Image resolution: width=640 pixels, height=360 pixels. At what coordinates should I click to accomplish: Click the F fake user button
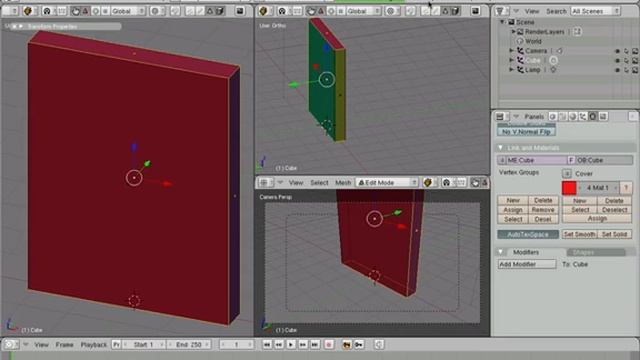point(571,160)
